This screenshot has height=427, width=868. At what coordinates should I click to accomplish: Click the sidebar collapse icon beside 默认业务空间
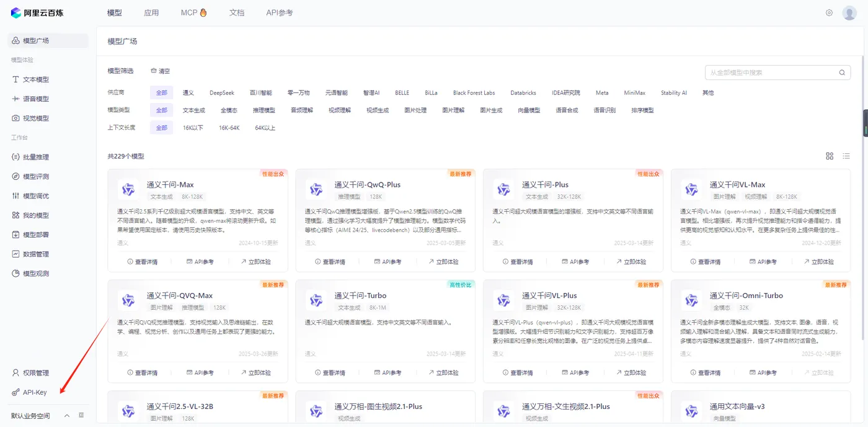pyautogui.click(x=81, y=415)
